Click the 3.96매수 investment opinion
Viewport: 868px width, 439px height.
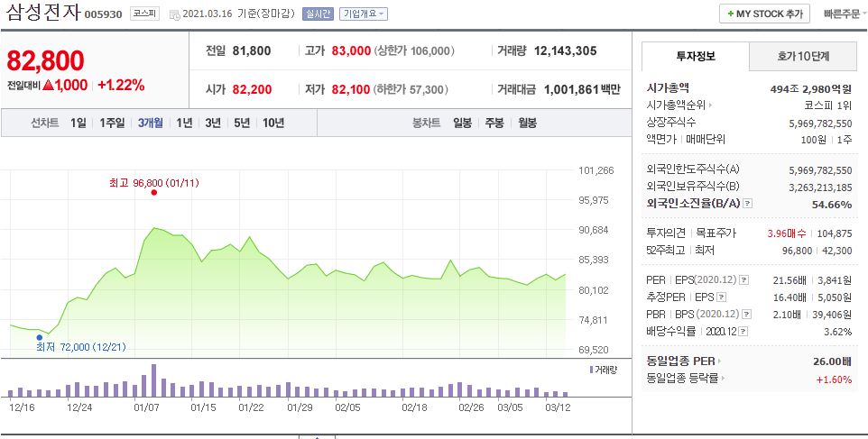click(x=787, y=233)
